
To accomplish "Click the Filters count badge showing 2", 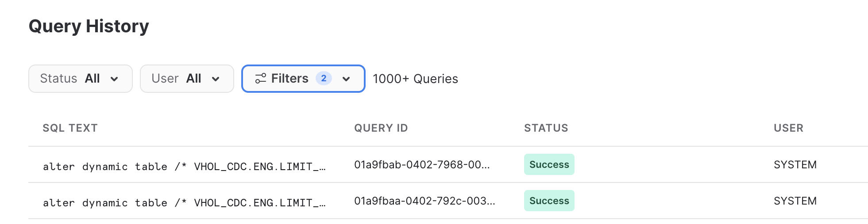I will coord(324,78).
